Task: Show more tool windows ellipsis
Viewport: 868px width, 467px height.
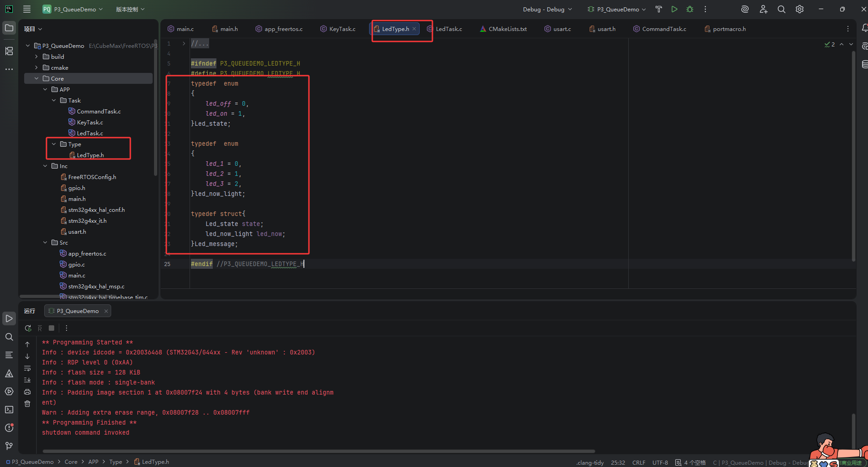Action: tap(9, 69)
